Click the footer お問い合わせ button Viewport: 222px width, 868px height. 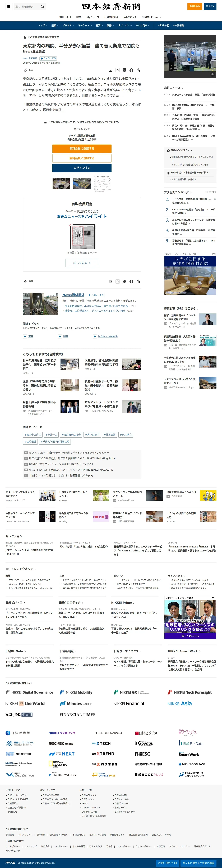click(167, 863)
